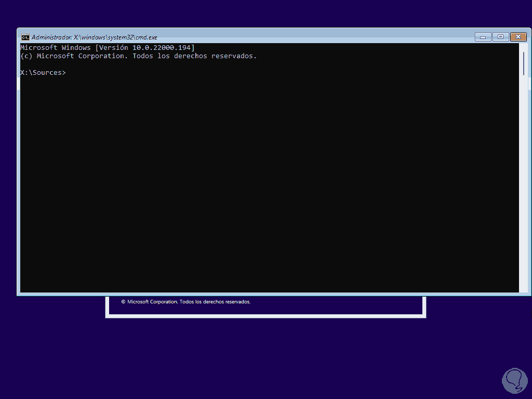Maximize the cmd.exe window

click(x=500, y=37)
